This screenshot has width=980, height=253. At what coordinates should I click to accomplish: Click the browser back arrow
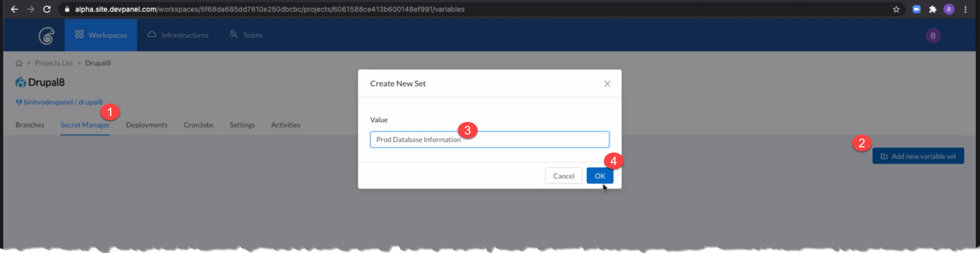click(x=14, y=9)
